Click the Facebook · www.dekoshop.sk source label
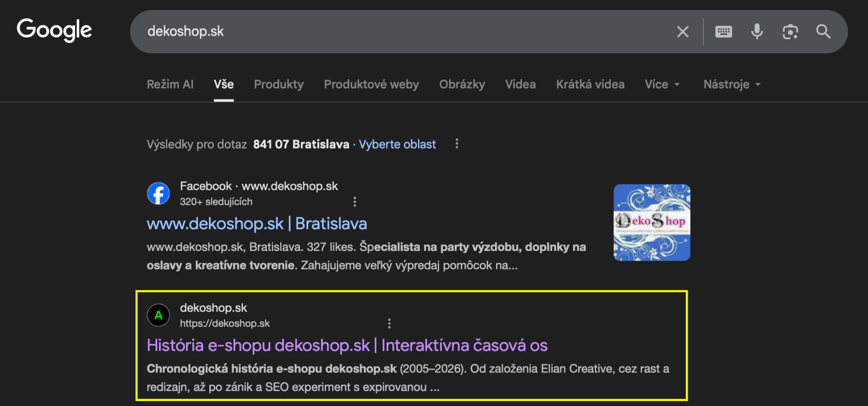The width and height of the screenshot is (868, 406). click(259, 186)
